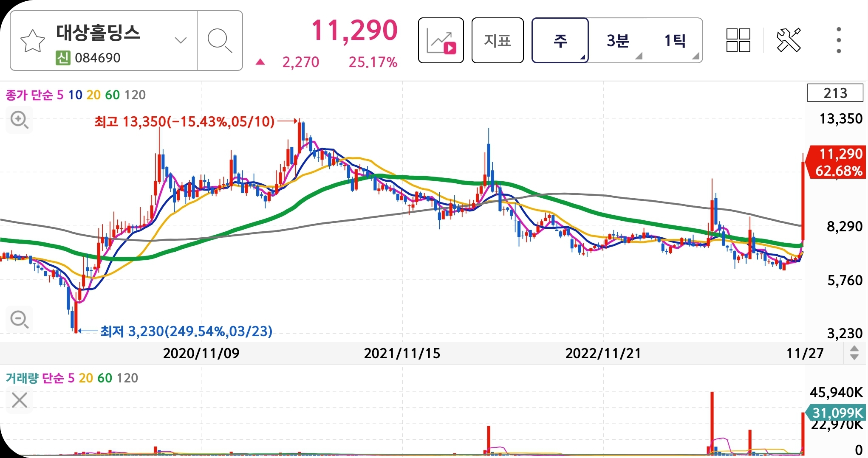This screenshot has height=458, width=868.
Task: Click the green 신 badge icon
Action: [63, 58]
